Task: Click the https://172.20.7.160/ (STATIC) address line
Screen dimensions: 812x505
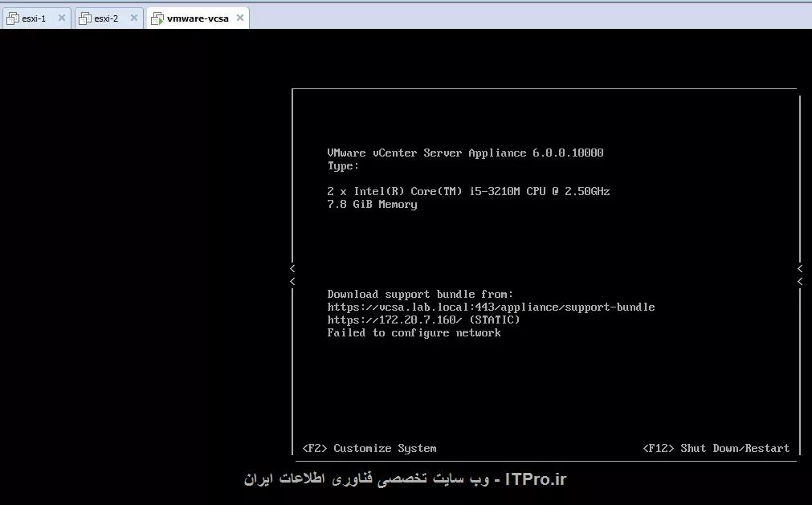Action: coord(423,320)
